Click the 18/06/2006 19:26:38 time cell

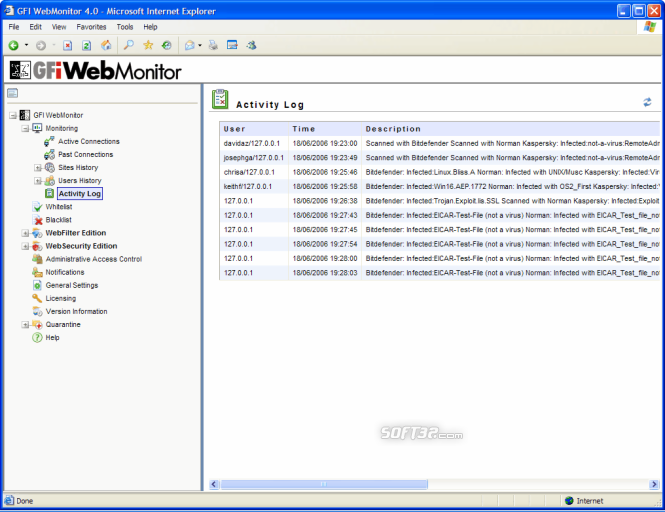pos(325,201)
